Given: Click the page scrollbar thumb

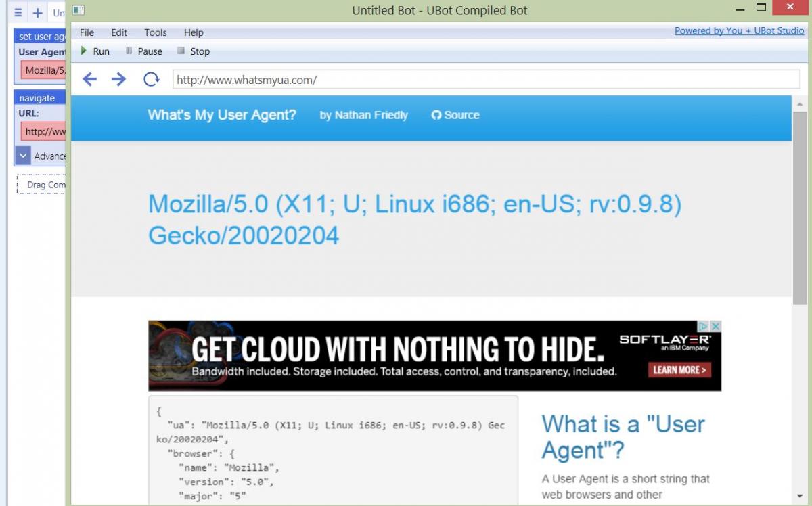Looking at the screenshot, I should (799, 208).
